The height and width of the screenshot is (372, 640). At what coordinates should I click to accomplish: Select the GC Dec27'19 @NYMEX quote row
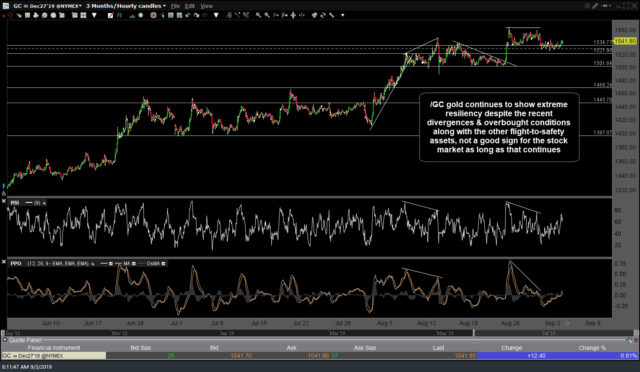[x=320, y=356]
